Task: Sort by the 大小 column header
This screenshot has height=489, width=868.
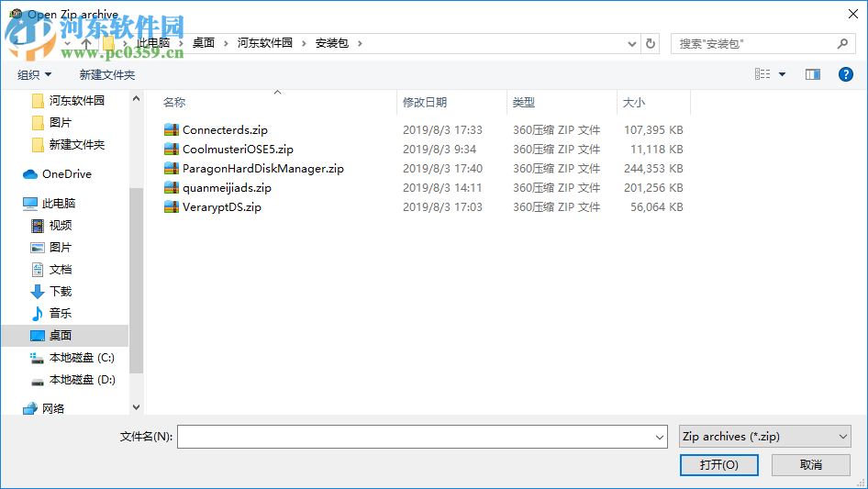Action: click(633, 103)
